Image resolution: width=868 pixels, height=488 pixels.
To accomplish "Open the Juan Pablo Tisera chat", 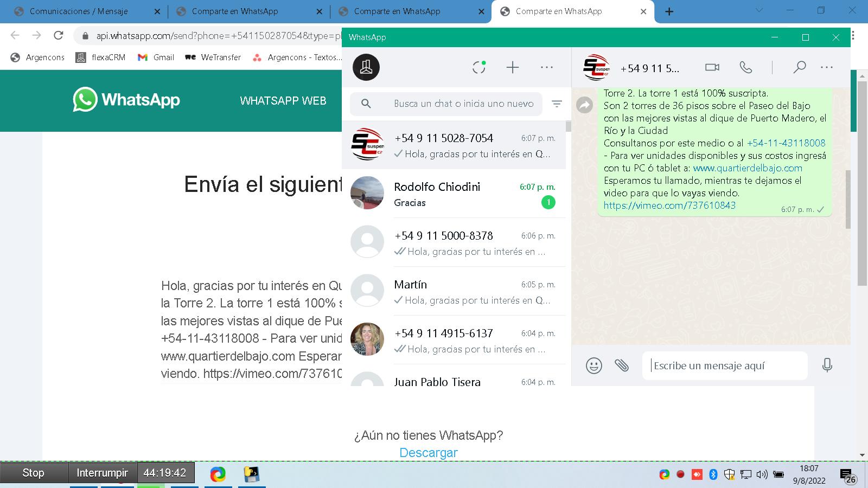I will point(454,375).
